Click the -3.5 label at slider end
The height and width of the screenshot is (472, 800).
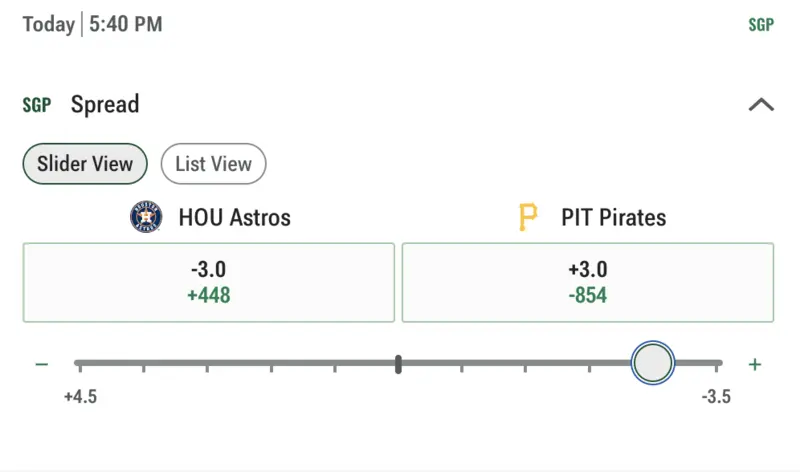tap(715, 397)
